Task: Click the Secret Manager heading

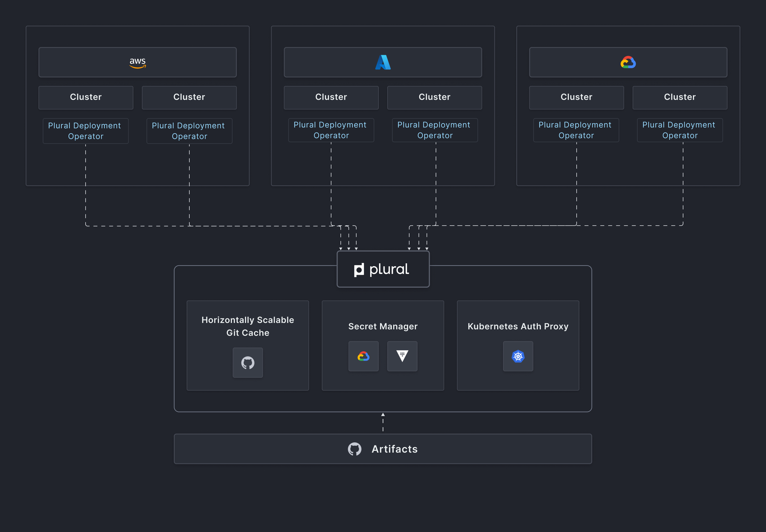Action: point(383,326)
